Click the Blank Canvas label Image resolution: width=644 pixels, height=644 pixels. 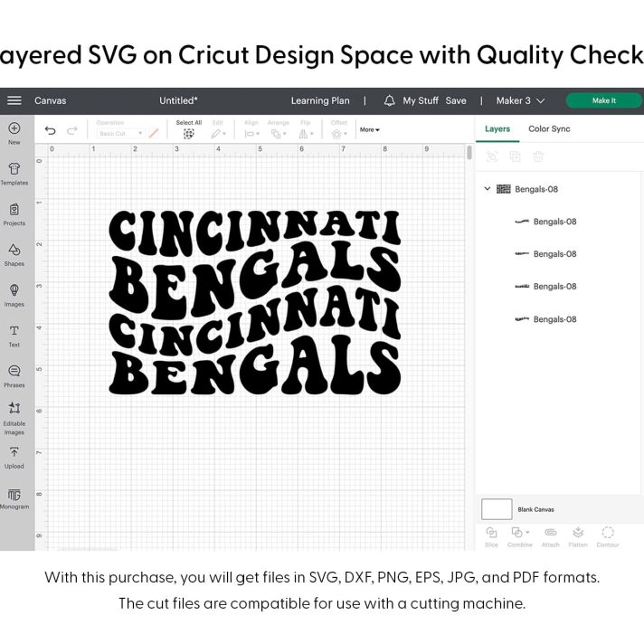[x=536, y=510]
